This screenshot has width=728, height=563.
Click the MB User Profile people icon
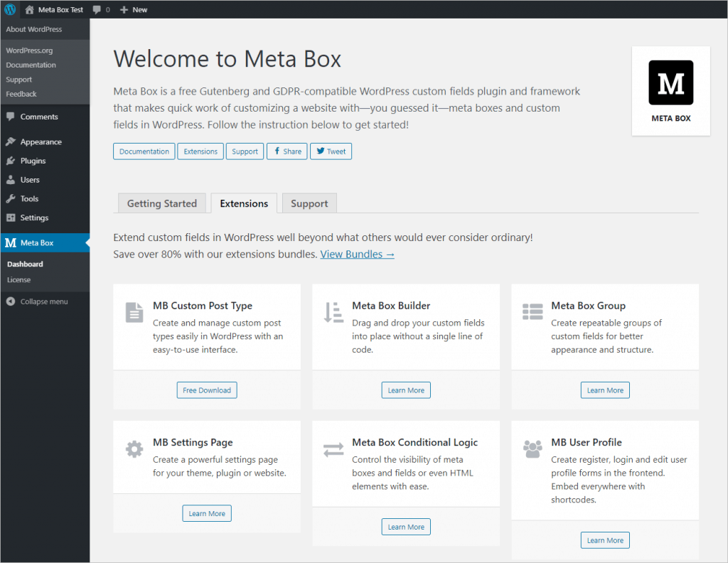532,449
